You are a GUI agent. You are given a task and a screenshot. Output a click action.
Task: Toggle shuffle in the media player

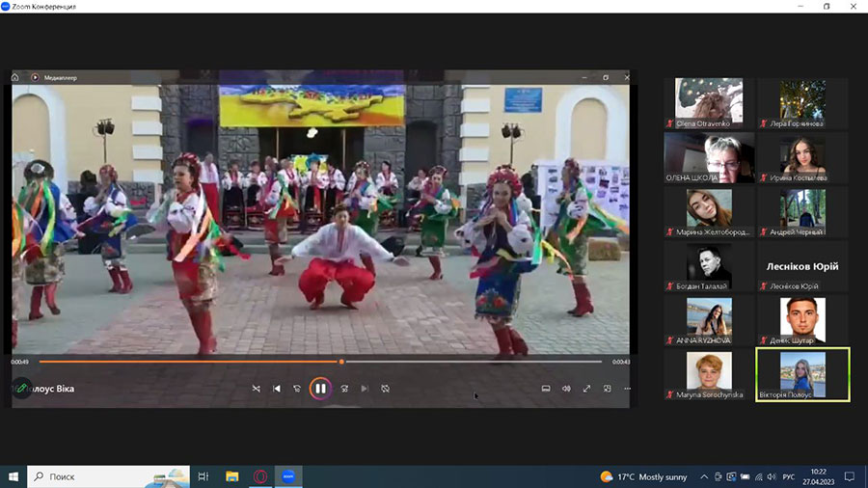pos(256,389)
